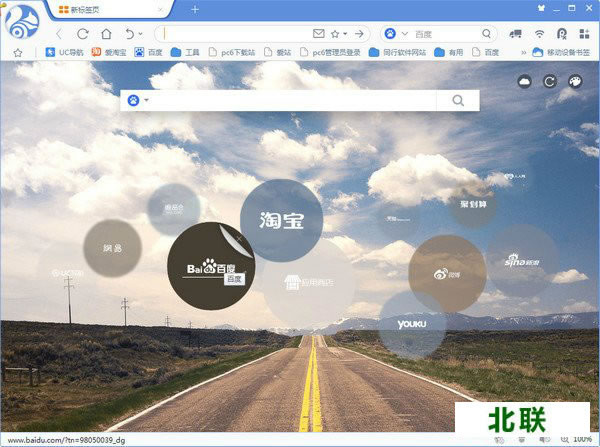The width and height of the screenshot is (600, 447).
Task: Open the dropdown next to bookmark star
Action: pyautogui.click(x=345, y=34)
